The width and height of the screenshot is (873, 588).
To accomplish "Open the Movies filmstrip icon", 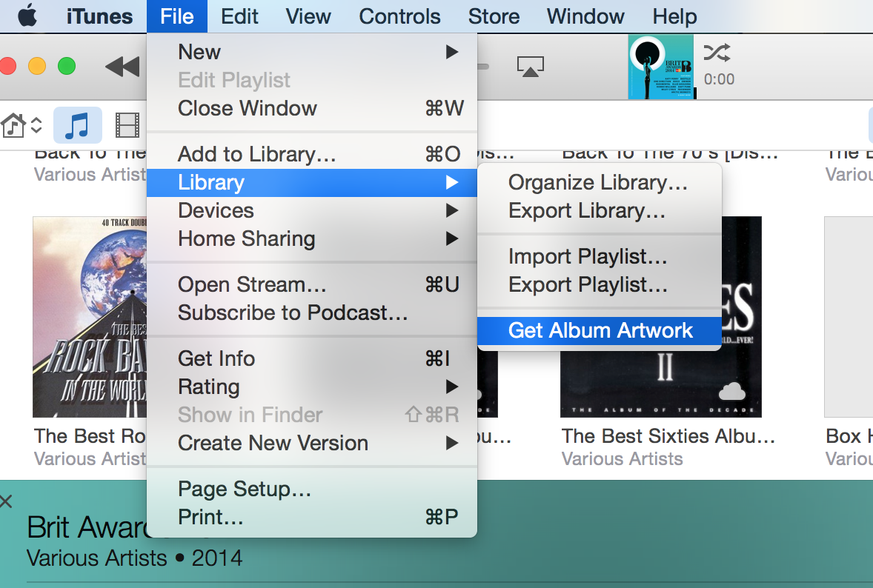I will tap(127, 125).
